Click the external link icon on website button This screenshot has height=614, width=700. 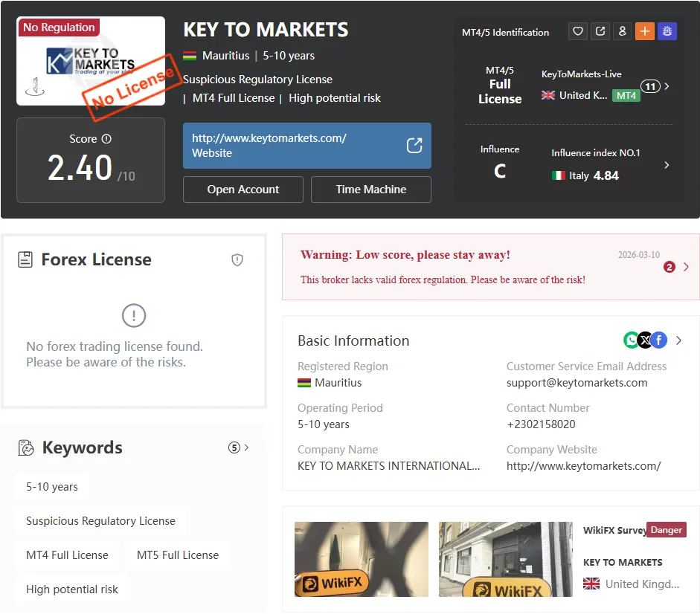414,146
